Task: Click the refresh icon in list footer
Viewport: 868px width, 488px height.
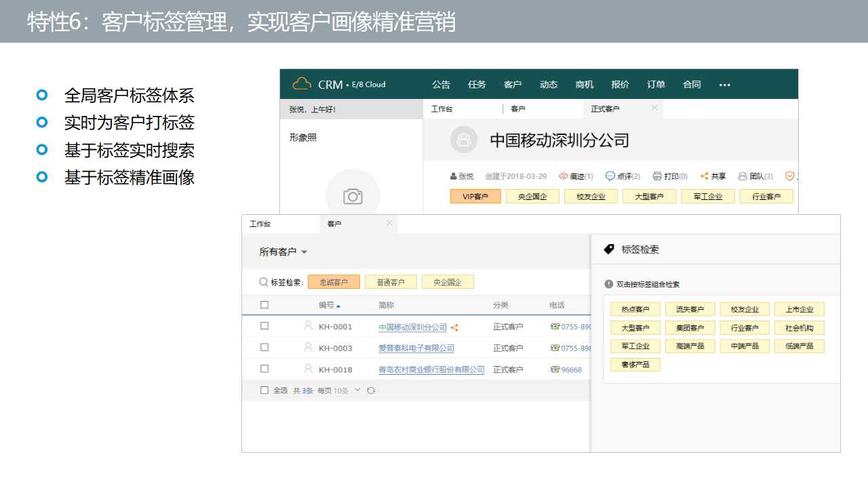Action: [371, 390]
